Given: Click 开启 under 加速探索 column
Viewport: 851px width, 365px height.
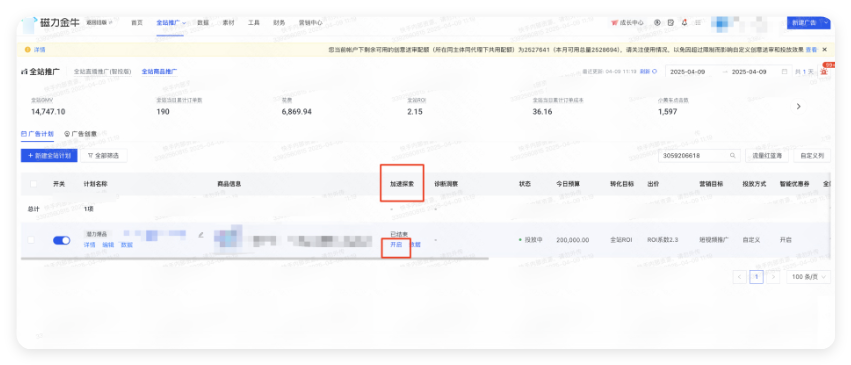Looking at the screenshot, I should [x=396, y=245].
